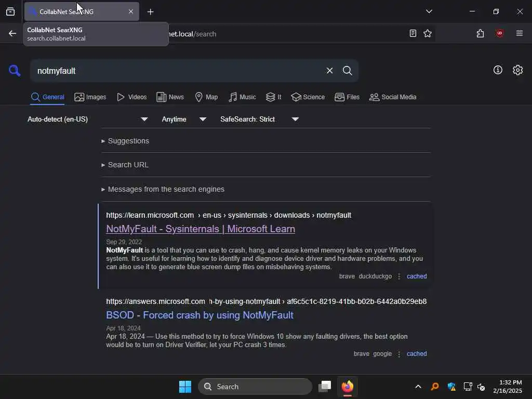Open the three-dot menu beside google
Viewport: 532px width, 399px height.
coord(399,354)
